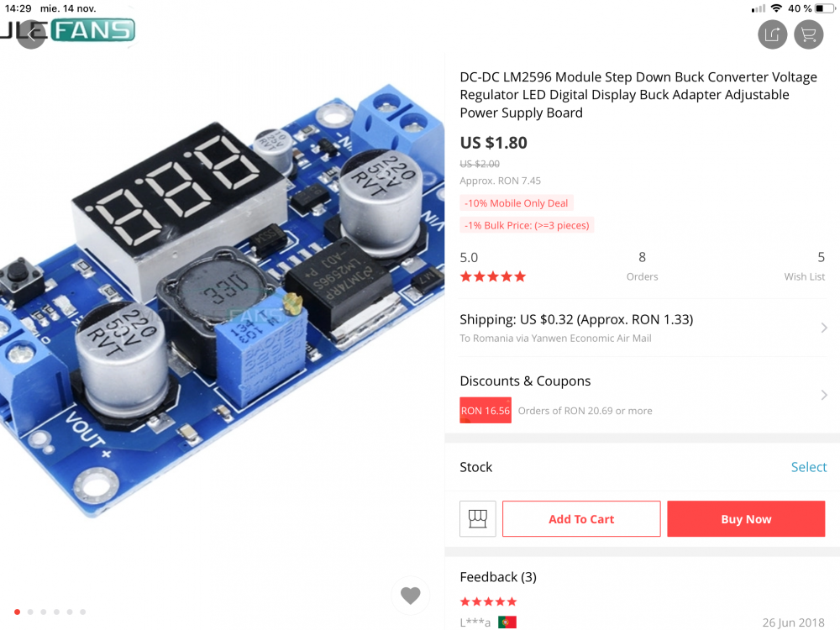Expand Shipping options chevron
Viewport: 840px width, 630px height.
(824, 328)
